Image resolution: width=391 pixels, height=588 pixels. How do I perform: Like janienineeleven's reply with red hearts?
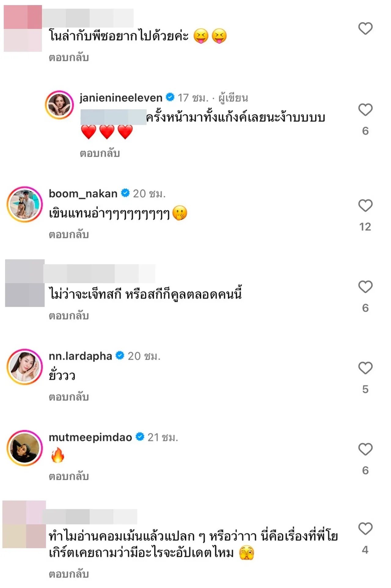(x=365, y=110)
